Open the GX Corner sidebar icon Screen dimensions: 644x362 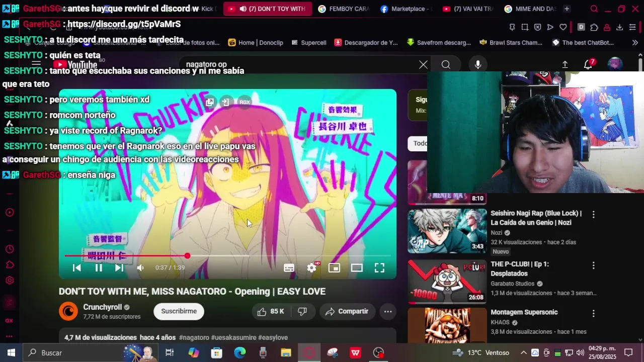10,320
